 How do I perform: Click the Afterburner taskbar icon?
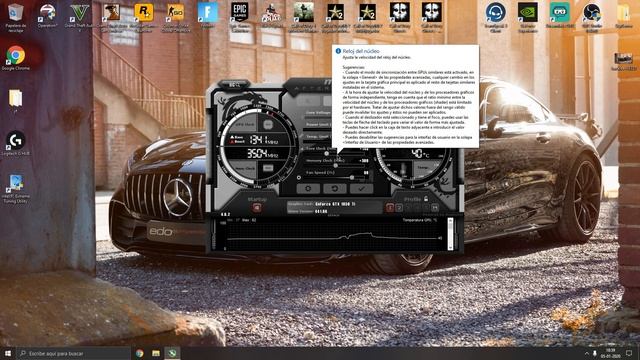[x=172, y=353]
